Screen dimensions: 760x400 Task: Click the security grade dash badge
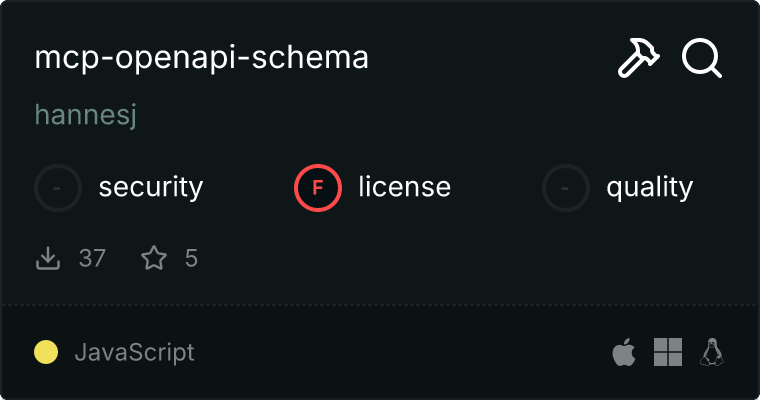(58, 187)
